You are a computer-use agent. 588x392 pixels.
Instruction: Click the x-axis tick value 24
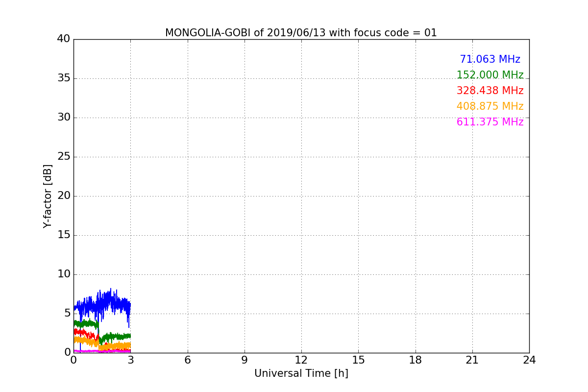point(529,360)
